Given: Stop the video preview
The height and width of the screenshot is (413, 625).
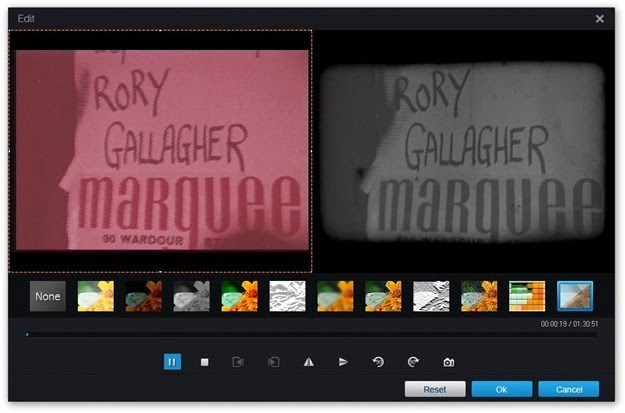Looking at the screenshot, I should pyautogui.click(x=204, y=362).
